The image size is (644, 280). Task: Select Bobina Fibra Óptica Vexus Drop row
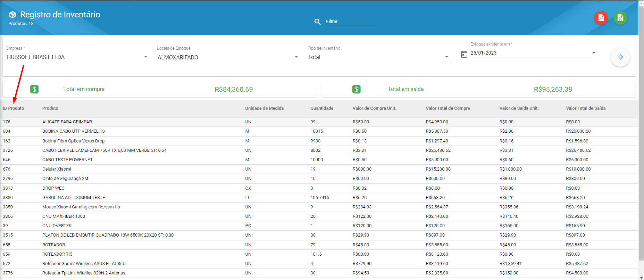pos(319,141)
